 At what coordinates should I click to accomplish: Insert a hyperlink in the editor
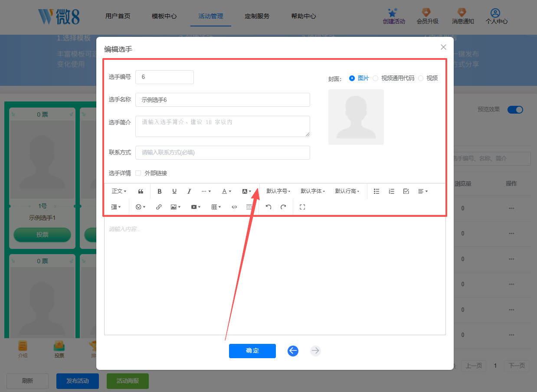[x=159, y=207]
